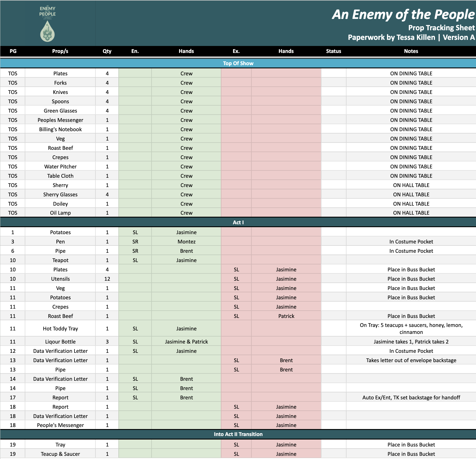
Task: Select the Hands column header
Action: [186, 51]
